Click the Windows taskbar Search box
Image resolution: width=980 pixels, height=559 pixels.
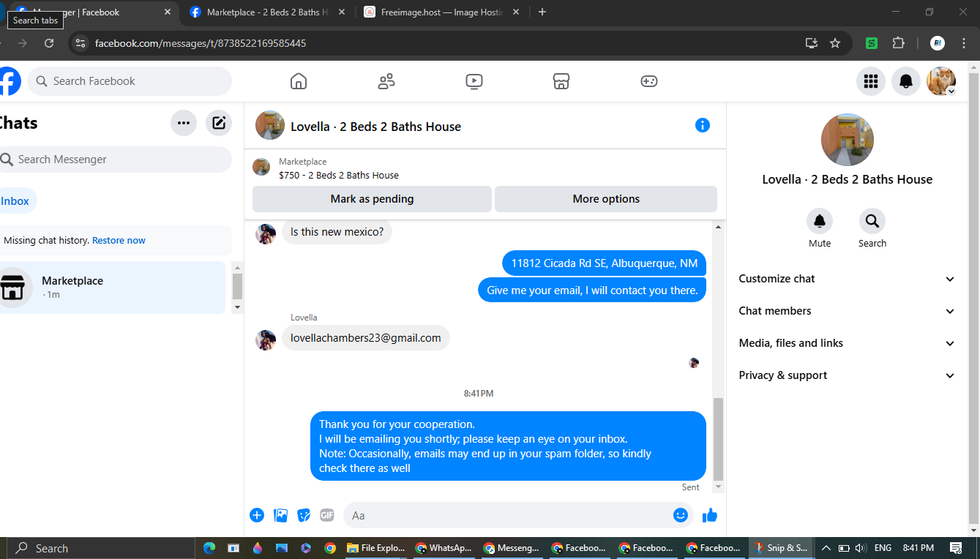100,548
